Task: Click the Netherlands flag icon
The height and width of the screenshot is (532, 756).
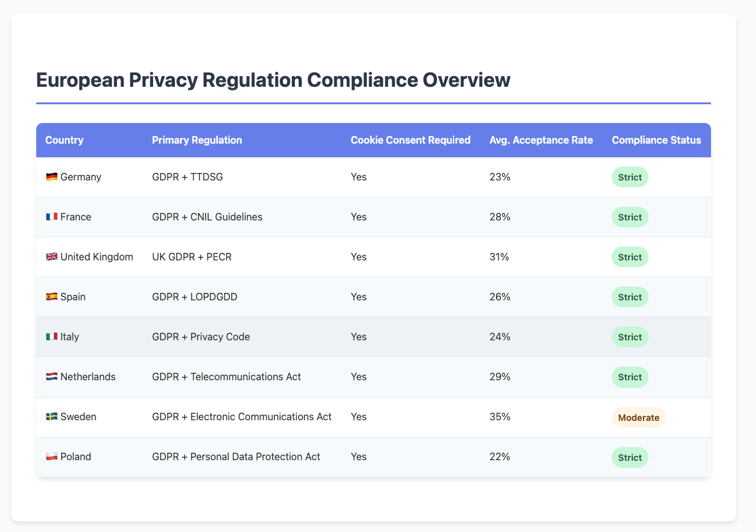Action: [52, 377]
